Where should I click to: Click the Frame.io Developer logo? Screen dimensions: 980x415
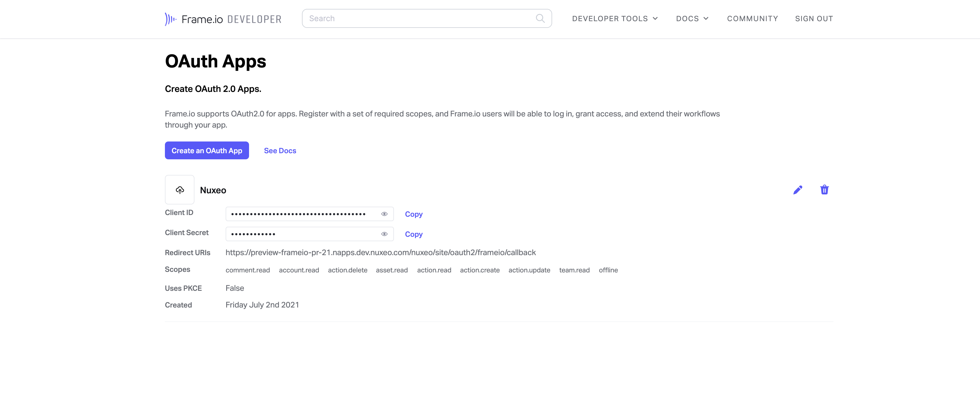tap(223, 19)
